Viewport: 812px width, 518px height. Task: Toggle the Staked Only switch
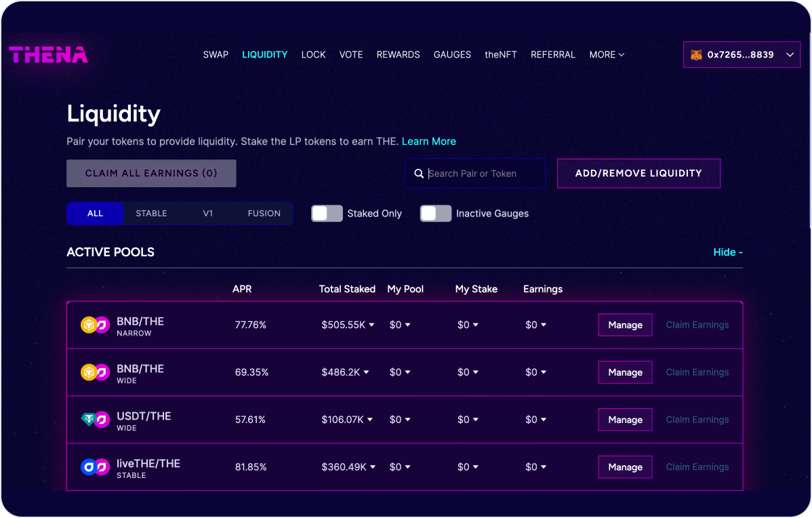[x=327, y=214]
